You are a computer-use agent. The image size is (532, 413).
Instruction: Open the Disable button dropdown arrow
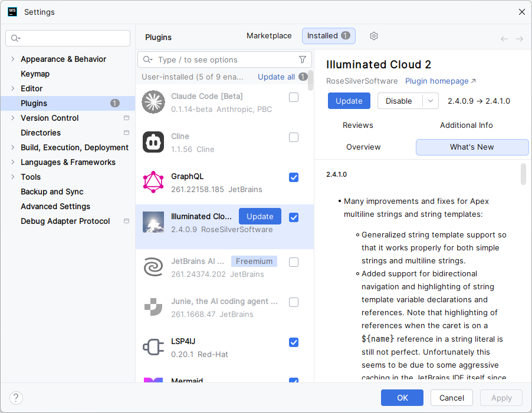pyautogui.click(x=430, y=101)
